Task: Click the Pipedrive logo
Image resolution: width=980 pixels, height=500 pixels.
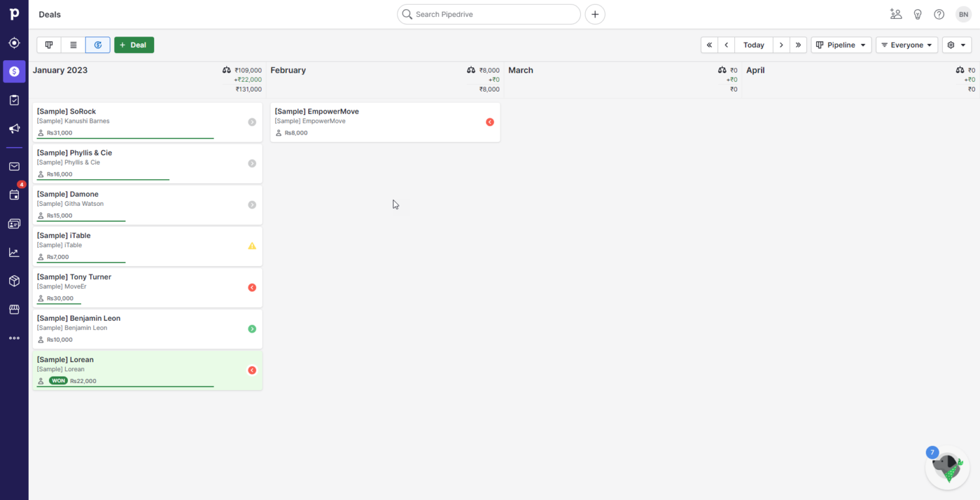Action: (14, 14)
